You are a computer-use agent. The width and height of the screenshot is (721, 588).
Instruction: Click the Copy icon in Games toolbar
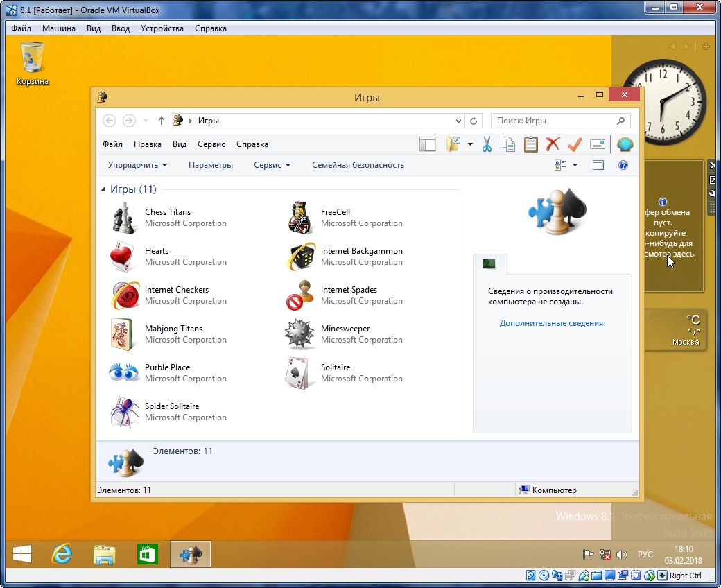[509, 144]
